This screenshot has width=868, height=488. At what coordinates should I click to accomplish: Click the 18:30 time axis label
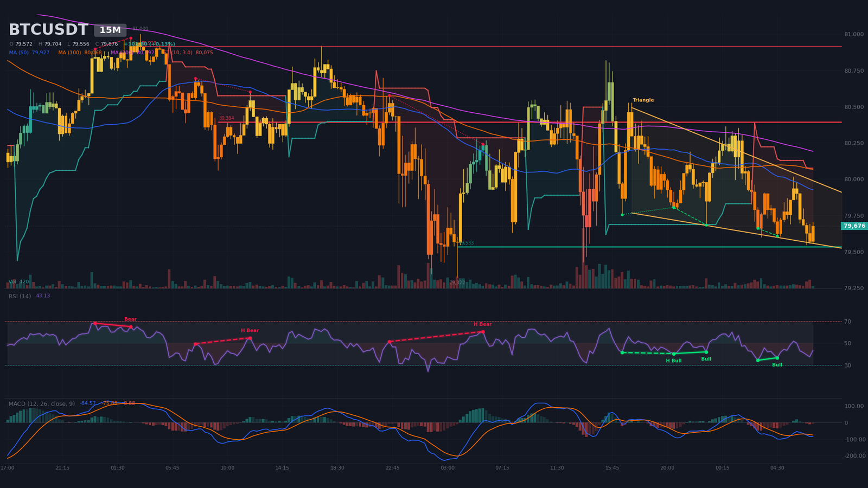pyautogui.click(x=337, y=468)
